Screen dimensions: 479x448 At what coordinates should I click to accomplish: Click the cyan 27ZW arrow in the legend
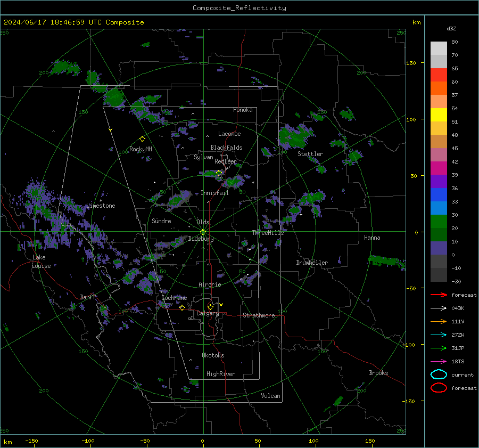439,335
